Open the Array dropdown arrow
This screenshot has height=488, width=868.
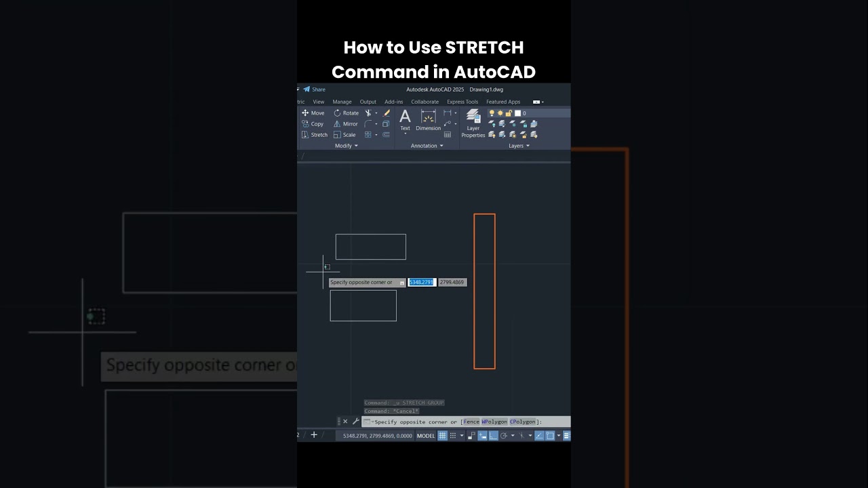376,135
